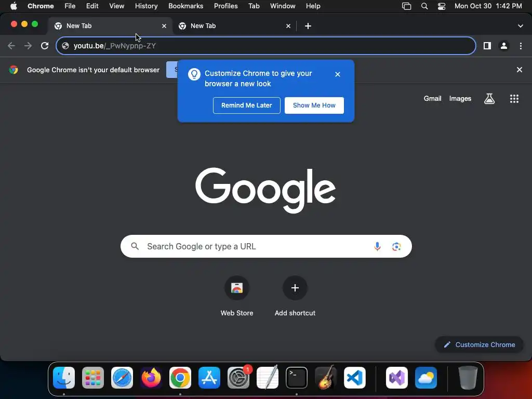The height and width of the screenshot is (399, 532).
Task: Open the History menu
Action: pyautogui.click(x=146, y=6)
